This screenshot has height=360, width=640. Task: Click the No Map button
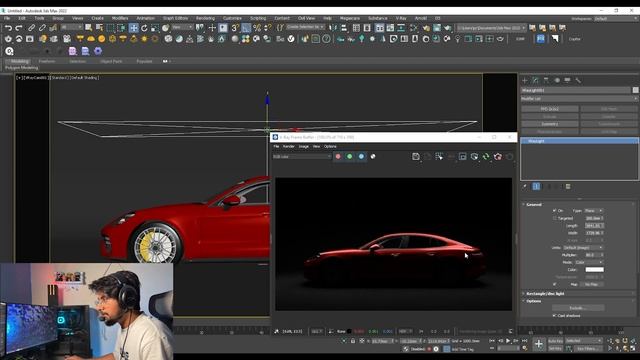(x=591, y=284)
